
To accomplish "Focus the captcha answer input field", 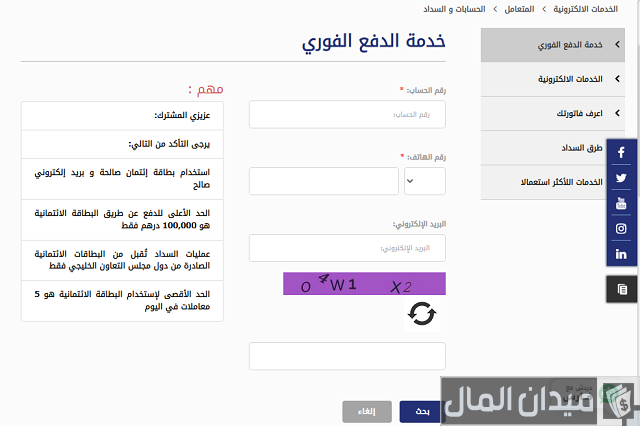I will [x=347, y=356].
